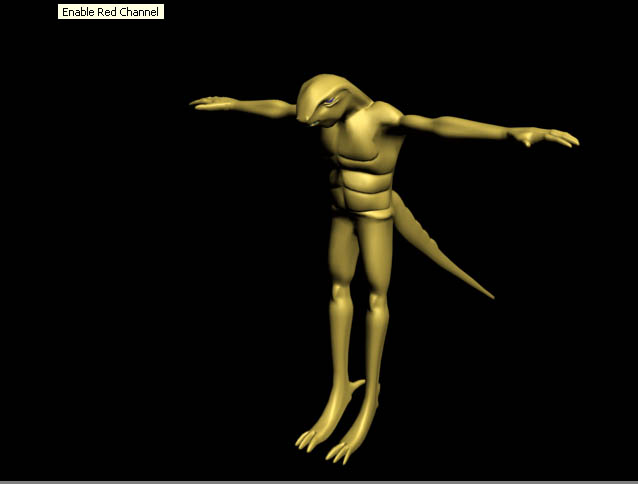
Task: Click the Enable Red Channel tooltip
Action: point(109,12)
